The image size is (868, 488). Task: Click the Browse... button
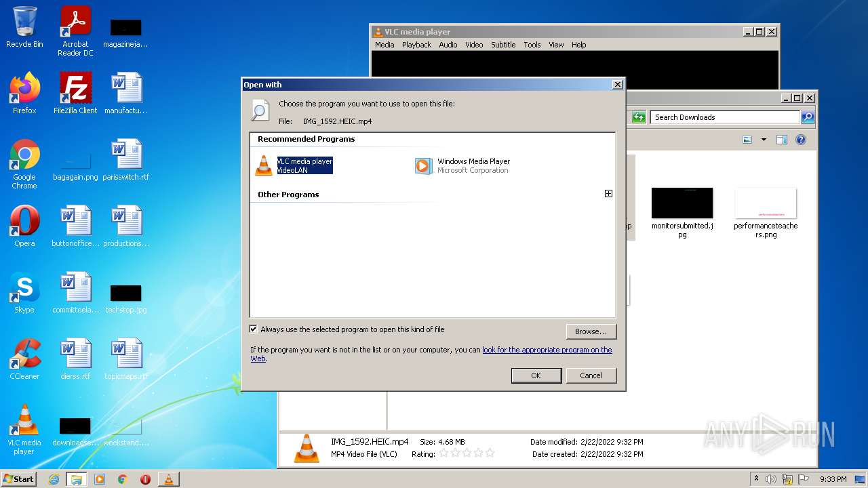[x=591, y=331]
